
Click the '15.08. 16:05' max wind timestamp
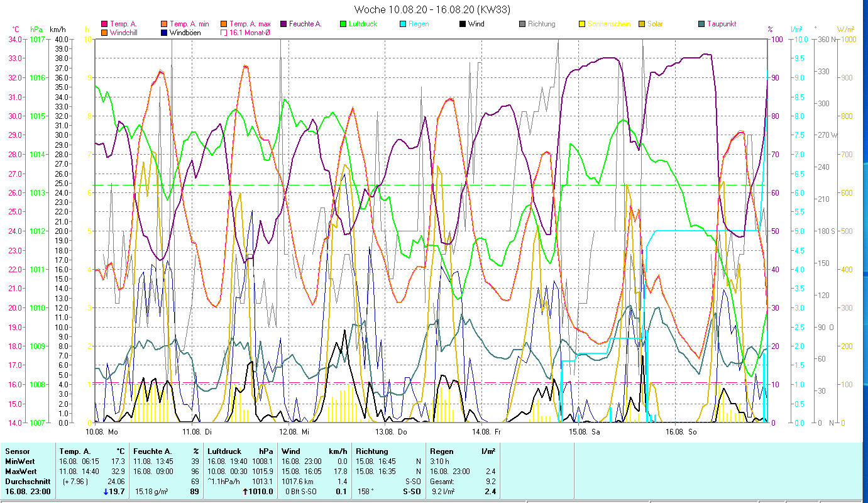pos(303,472)
